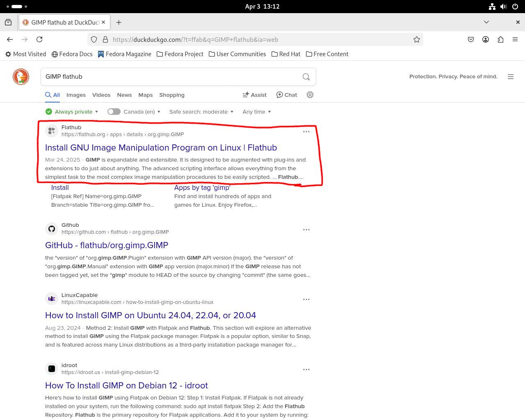This screenshot has width=525, height=420.
Task: Open the GNOME Activities overview
Action: pyautogui.click(x=17, y=7)
